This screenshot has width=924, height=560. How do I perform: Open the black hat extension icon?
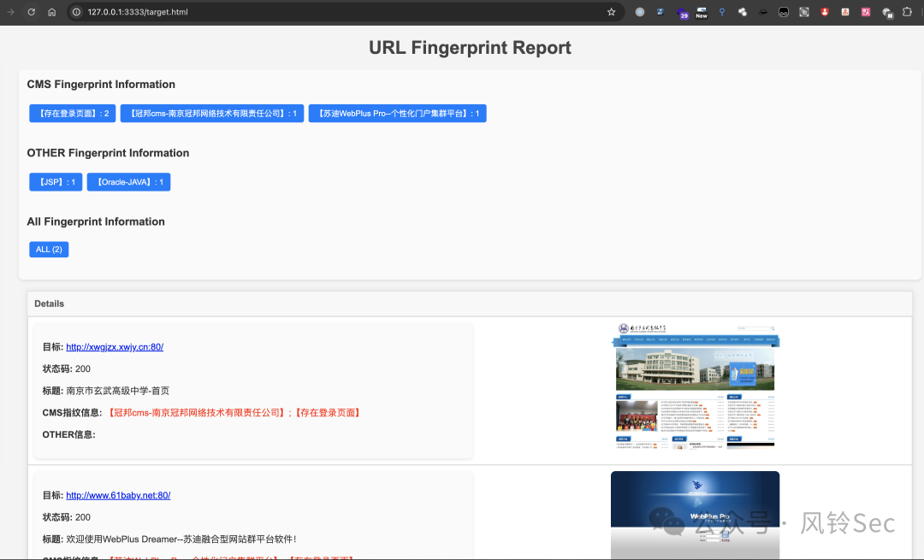pyautogui.click(x=763, y=12)
